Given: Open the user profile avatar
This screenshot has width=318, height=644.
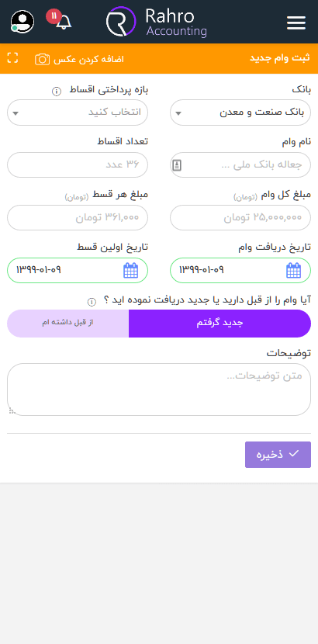Looking at the screenshot, I should 22,22.
